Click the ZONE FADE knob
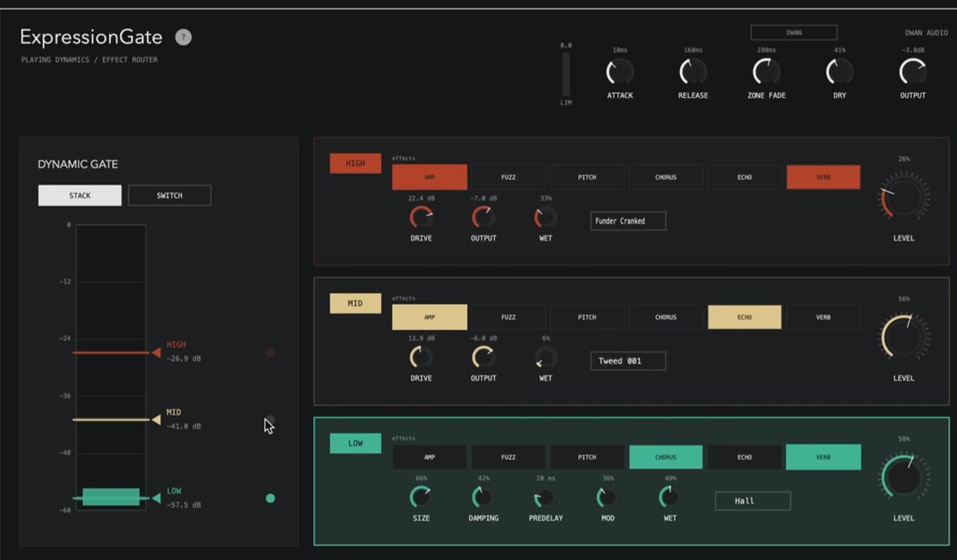The width and height of the screenshot is (957, 560). click(766, 72)
